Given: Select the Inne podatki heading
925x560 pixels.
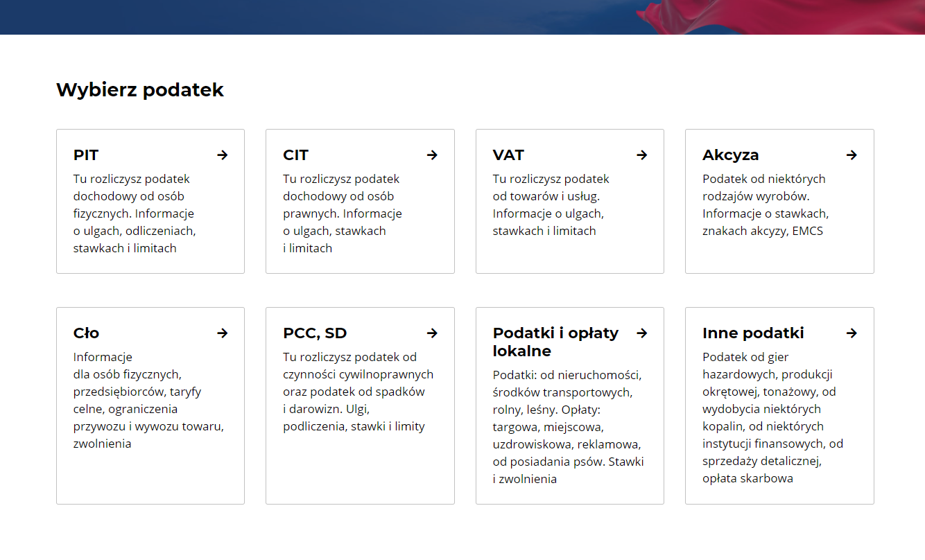Looking at the screenshot, I should [753, 333].
